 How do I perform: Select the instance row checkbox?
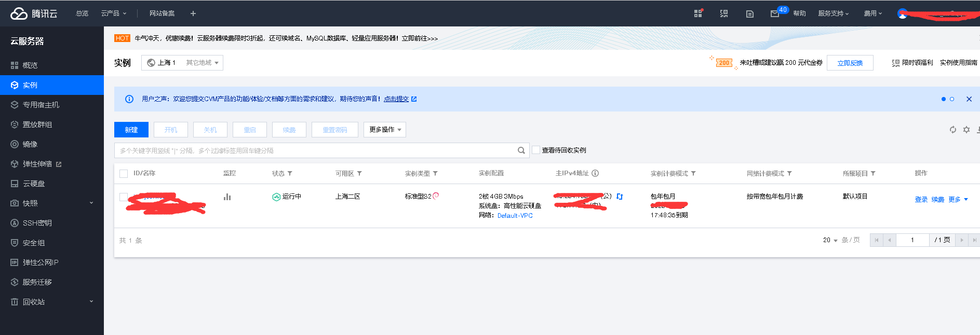pyautogui.click(x=124, y=197)
